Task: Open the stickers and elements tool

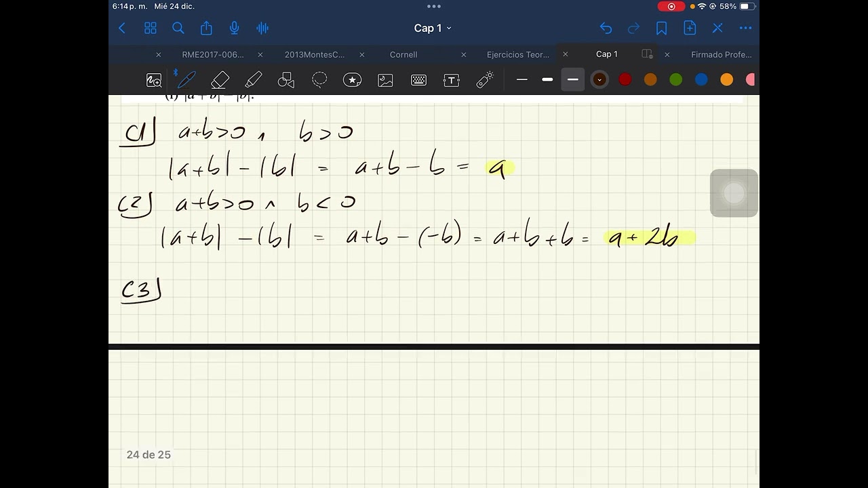Action: [352, 80]
